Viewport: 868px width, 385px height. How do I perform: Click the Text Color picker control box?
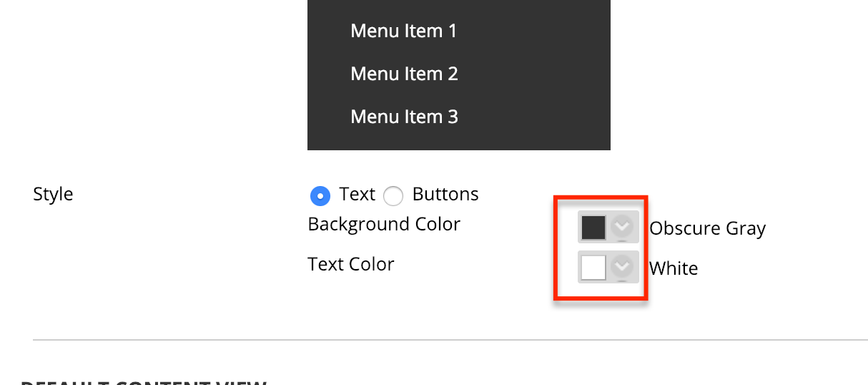(608, 268)
